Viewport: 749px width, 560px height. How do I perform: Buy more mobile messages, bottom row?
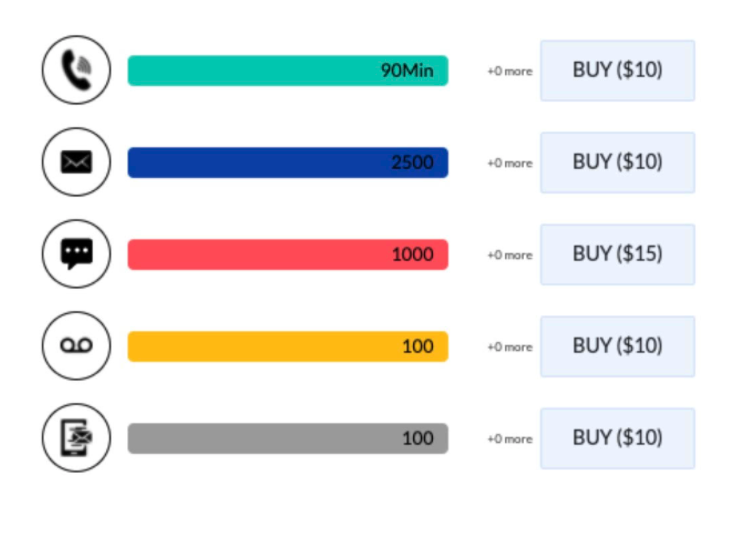tap(617, 439)
